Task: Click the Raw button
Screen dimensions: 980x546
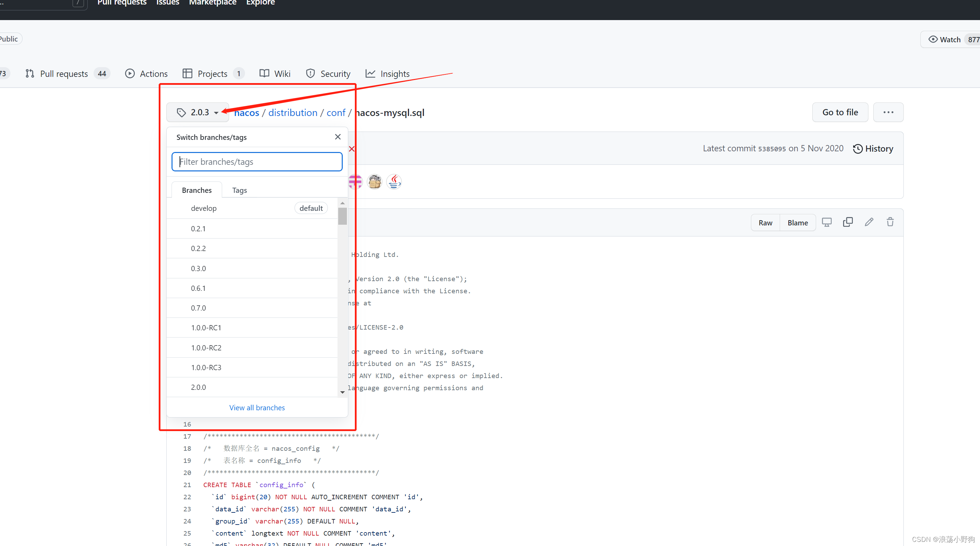Action: pyautogui.click(x=765, y=223)
